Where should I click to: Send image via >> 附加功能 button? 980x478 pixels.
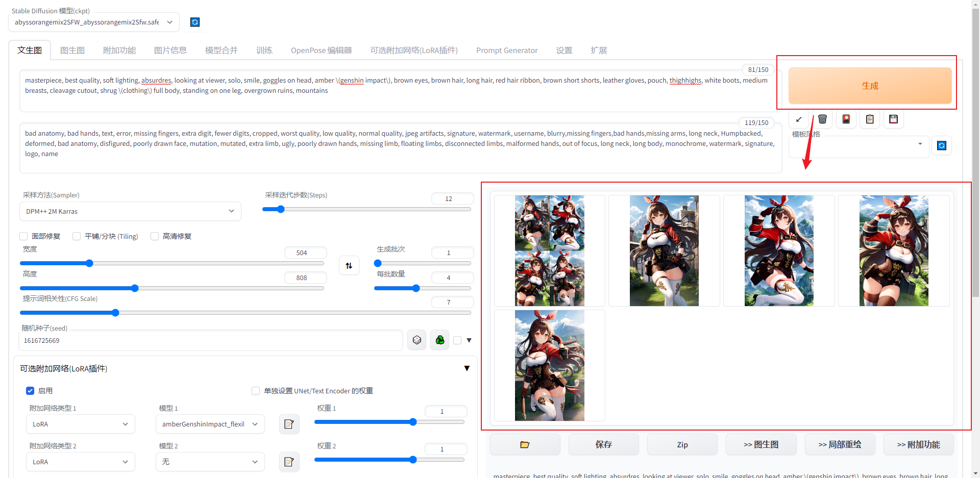[918, 445]
